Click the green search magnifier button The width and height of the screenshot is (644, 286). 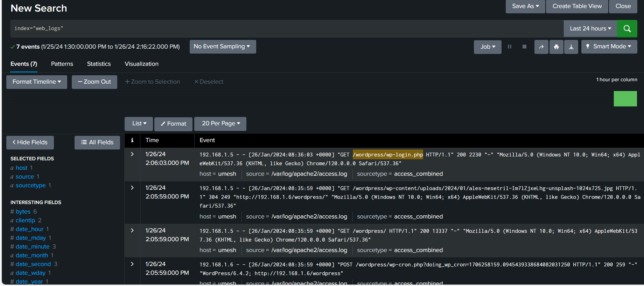tap(627, 29)
